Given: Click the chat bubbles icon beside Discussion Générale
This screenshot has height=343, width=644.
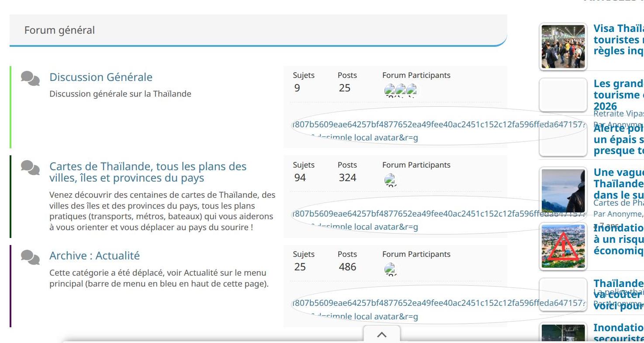Looking at the screenshot, I should pos(30,79).
